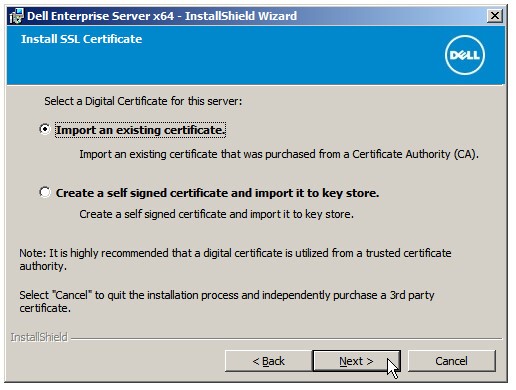Viewport: 516px width, 390px height.
Task: Select the Import an existing certificate radio button
Action: click(x=45, y=129)
